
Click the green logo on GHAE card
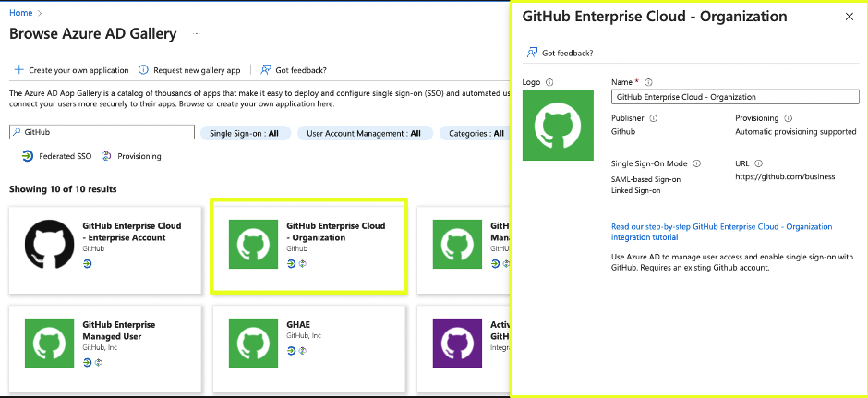pyautogui.click(x=254, y=344)
